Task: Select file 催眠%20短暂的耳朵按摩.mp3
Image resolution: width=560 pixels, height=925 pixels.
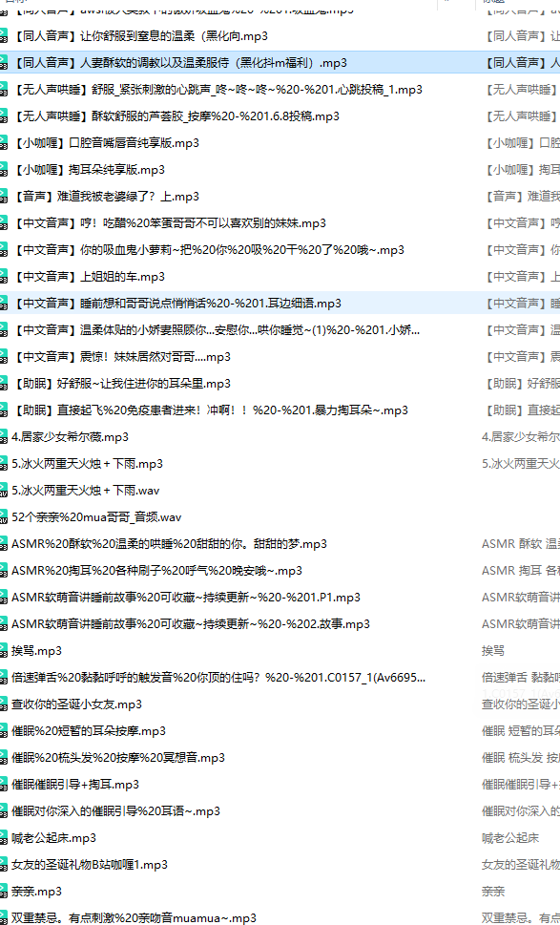Action: click(x=89, y=731)
